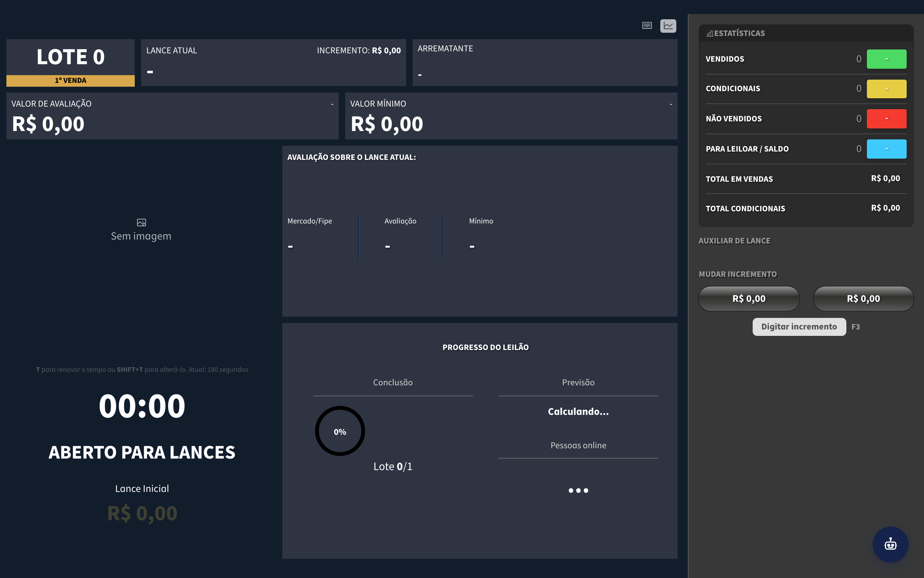Select the left R$ 0,00 increment button
This screenshot has width=924, height=578.
[749, 299]
